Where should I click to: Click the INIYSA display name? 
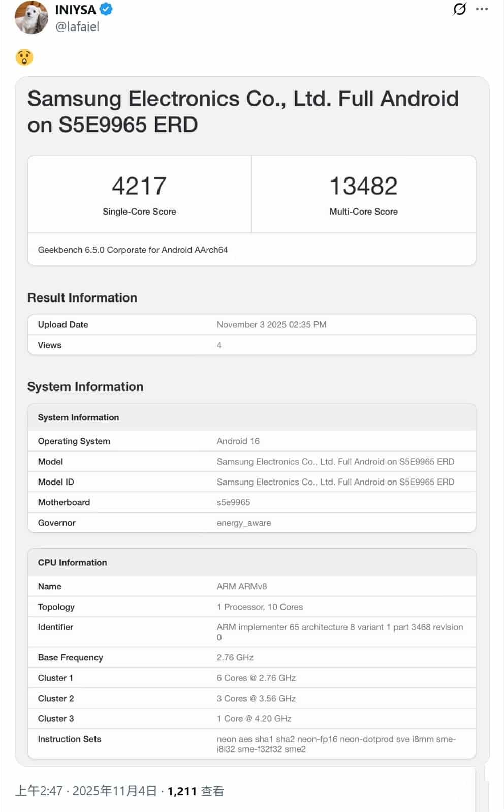(75, 10)
